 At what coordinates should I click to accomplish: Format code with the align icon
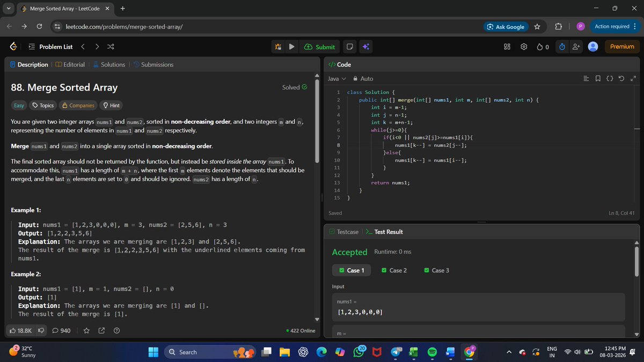tap(587, 79)
